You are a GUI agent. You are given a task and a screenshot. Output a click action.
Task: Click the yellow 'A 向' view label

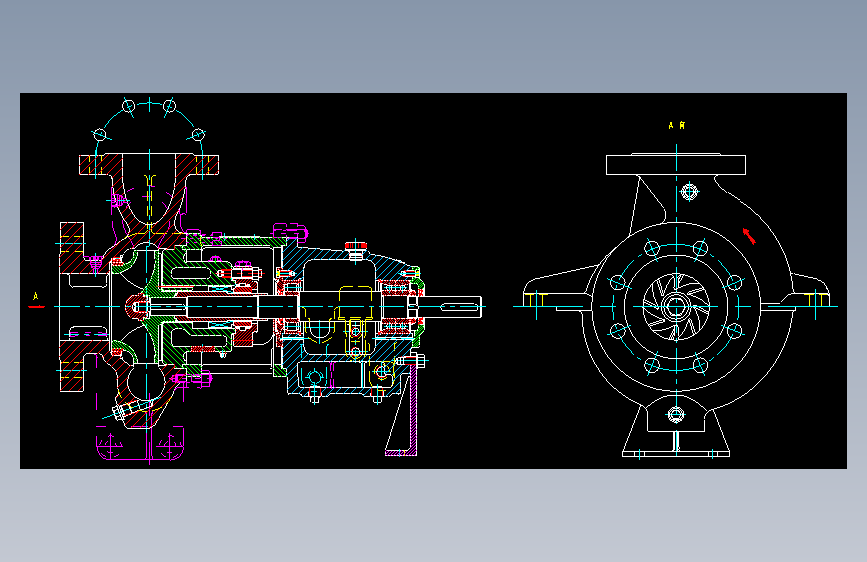click(x=676, y=126)
